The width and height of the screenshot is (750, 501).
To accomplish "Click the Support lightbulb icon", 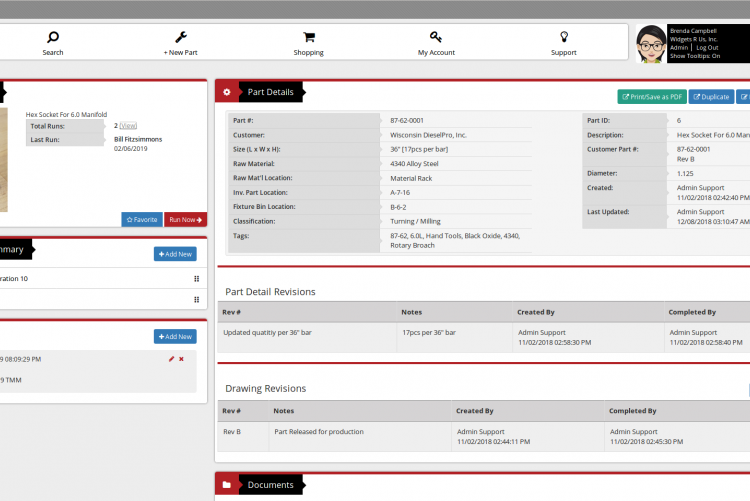I will point(564,37).
